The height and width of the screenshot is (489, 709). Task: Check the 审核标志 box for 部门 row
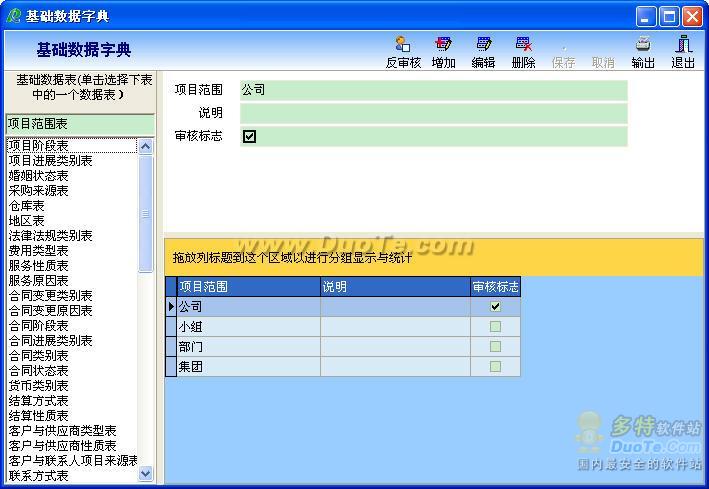tap(495, 347)
